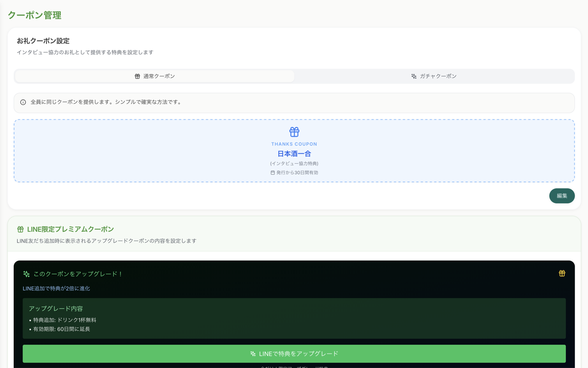Click the gift icon on the 通常クーポン tab

137,76
